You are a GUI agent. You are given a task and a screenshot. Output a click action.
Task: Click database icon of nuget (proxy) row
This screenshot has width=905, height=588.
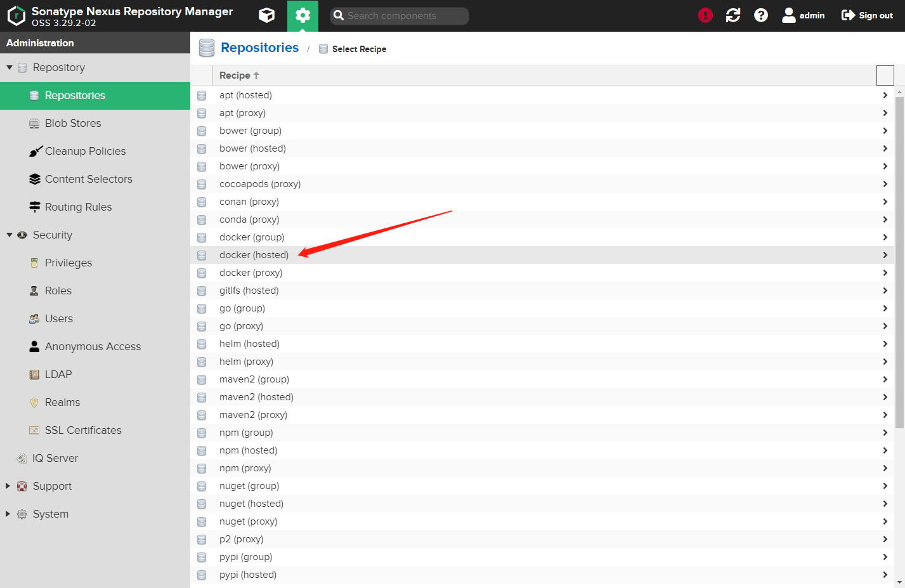[202, 521]
